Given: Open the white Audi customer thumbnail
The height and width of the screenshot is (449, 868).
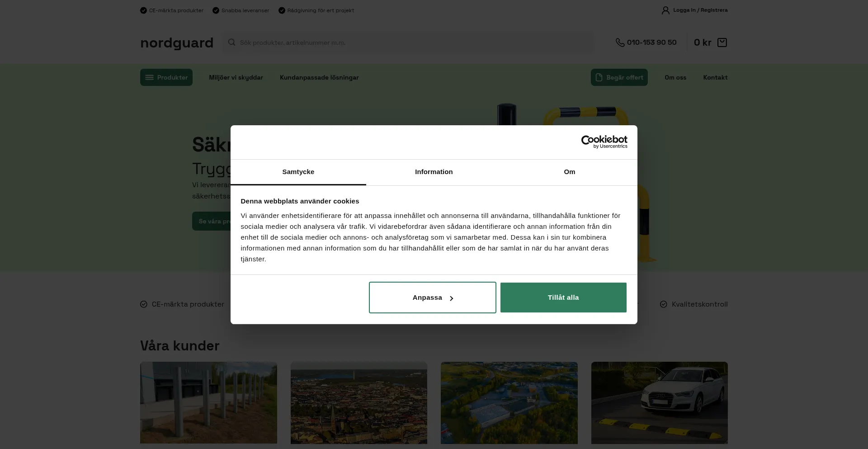Looking at the screenshot, I should pos(659,402).
